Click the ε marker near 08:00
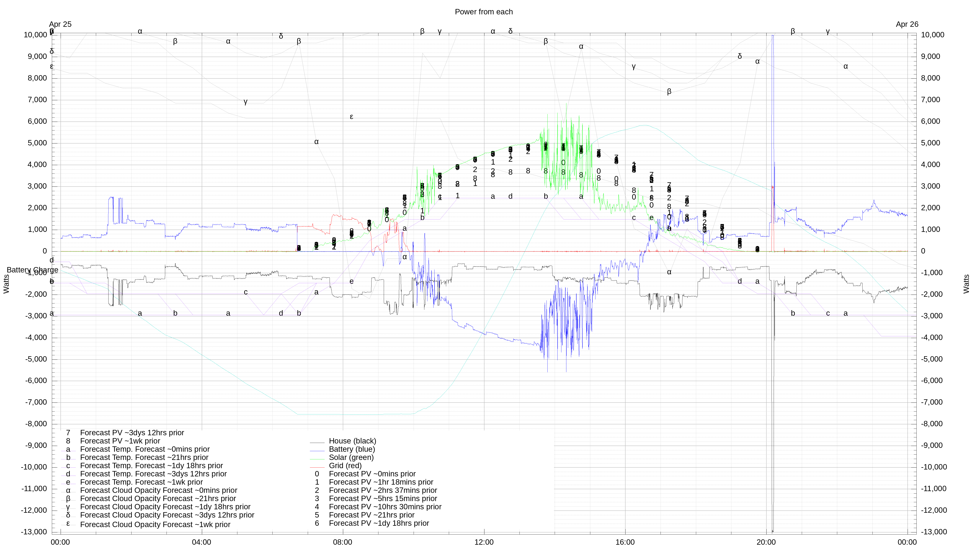The height and width of the screenshot is (551, 980). 351,116
